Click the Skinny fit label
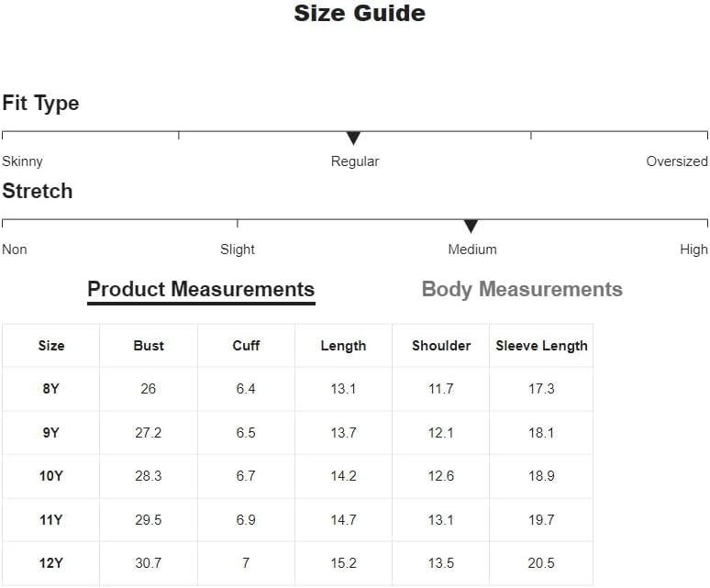Viewport: 710px width, 588px height. point(22,161)
